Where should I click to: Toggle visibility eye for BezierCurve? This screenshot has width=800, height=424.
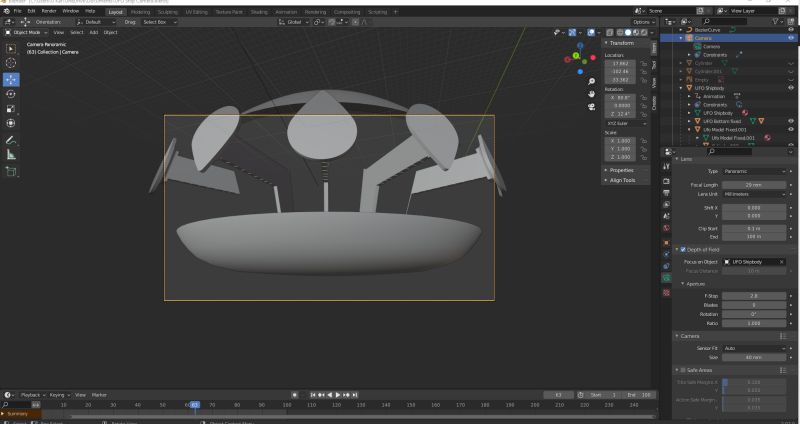tap(791, 30)
